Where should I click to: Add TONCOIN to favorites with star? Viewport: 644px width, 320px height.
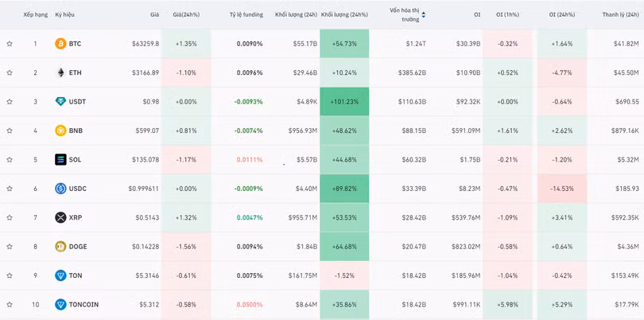pos(10,305)
